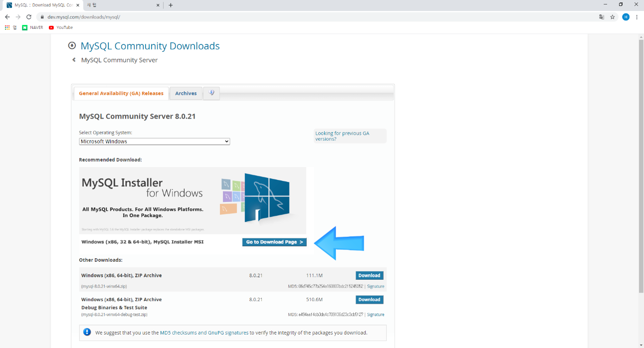Open the Apps grid bookmark

(x=7, y=27)
